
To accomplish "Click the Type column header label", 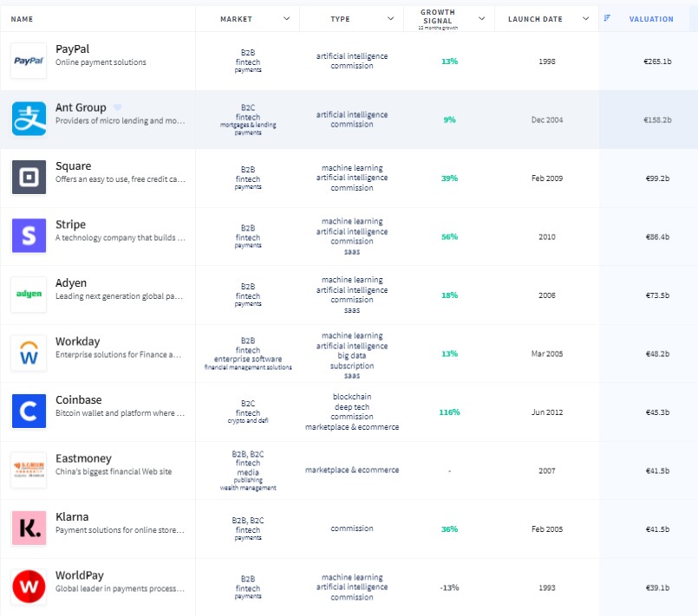I will point(340,19).
